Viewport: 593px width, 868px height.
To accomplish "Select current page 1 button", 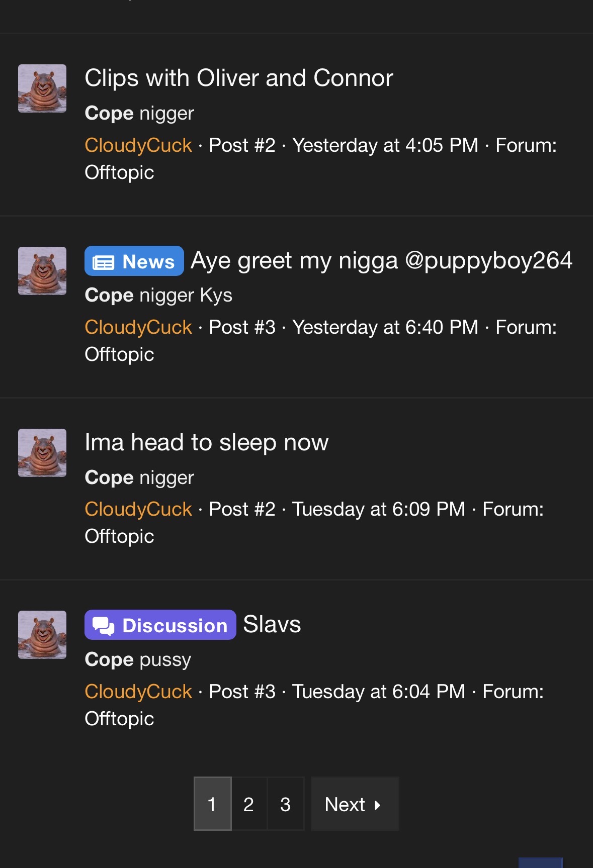I will [212, 804].
